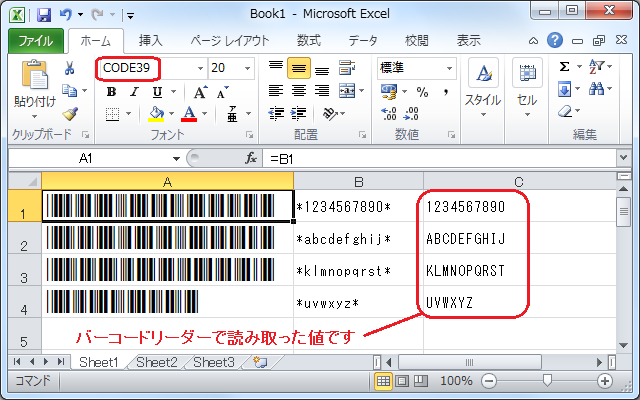Click the zoom slider handle
The image size is (640, 400).
point(547,380)
